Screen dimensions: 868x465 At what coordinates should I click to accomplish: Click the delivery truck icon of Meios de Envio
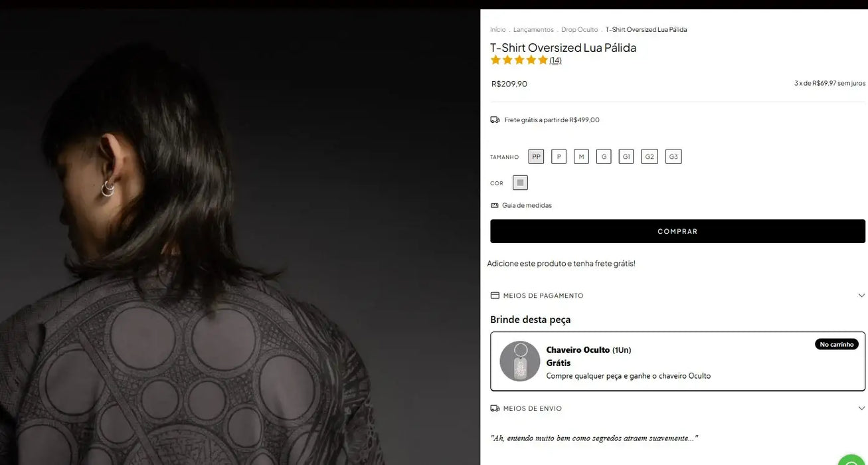494,408
